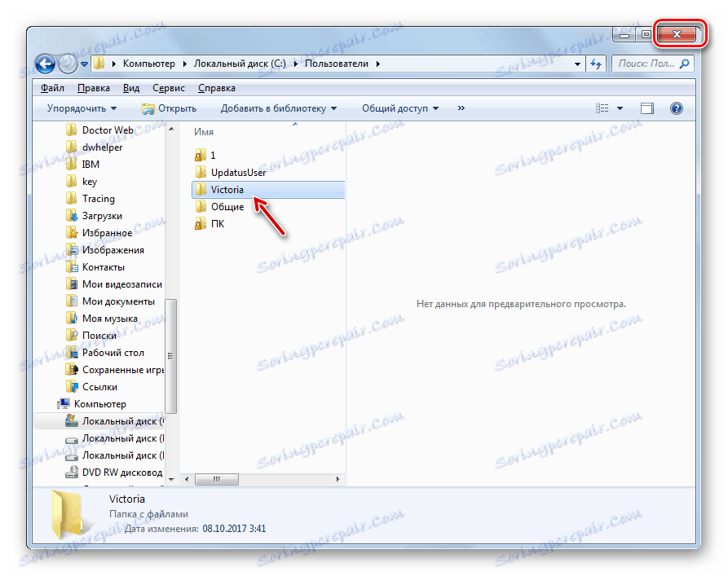Image resolution: width=728 pixels, height=576 pixels.
Task: Click navigation tree scroll up arrow
Action: [x=171, y=129]
